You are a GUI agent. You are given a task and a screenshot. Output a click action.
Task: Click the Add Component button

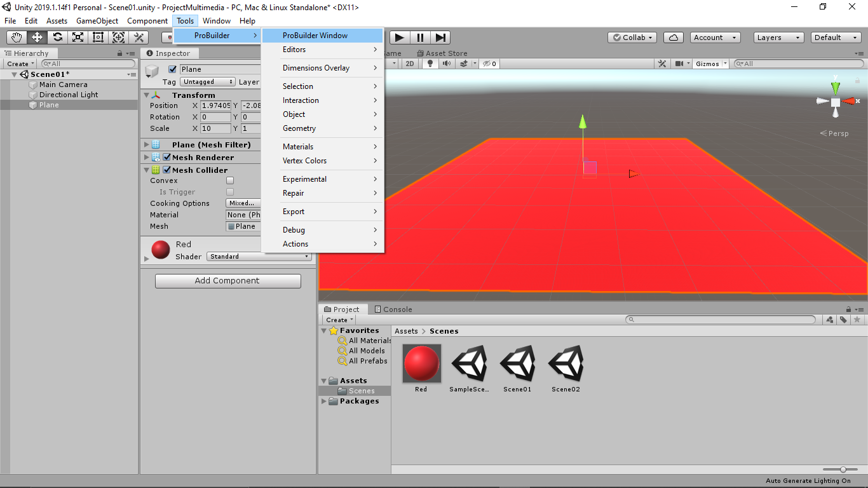coord(228,281)
